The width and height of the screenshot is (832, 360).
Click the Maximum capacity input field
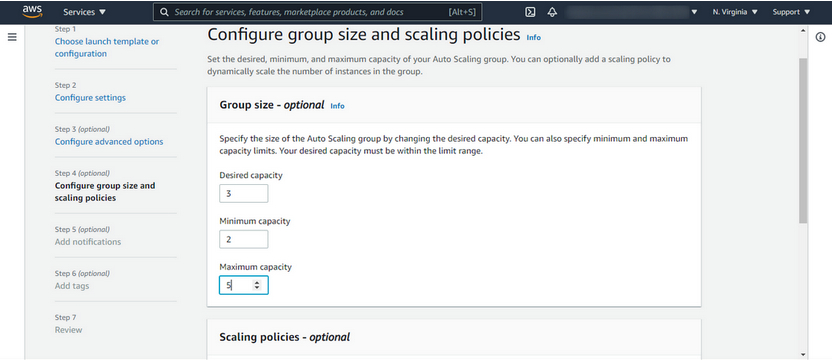244,285
